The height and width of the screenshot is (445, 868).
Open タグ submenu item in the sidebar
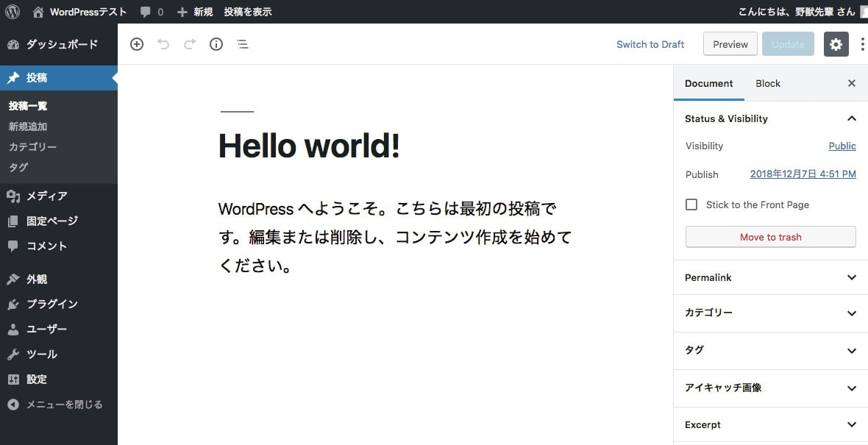[18, 167]
